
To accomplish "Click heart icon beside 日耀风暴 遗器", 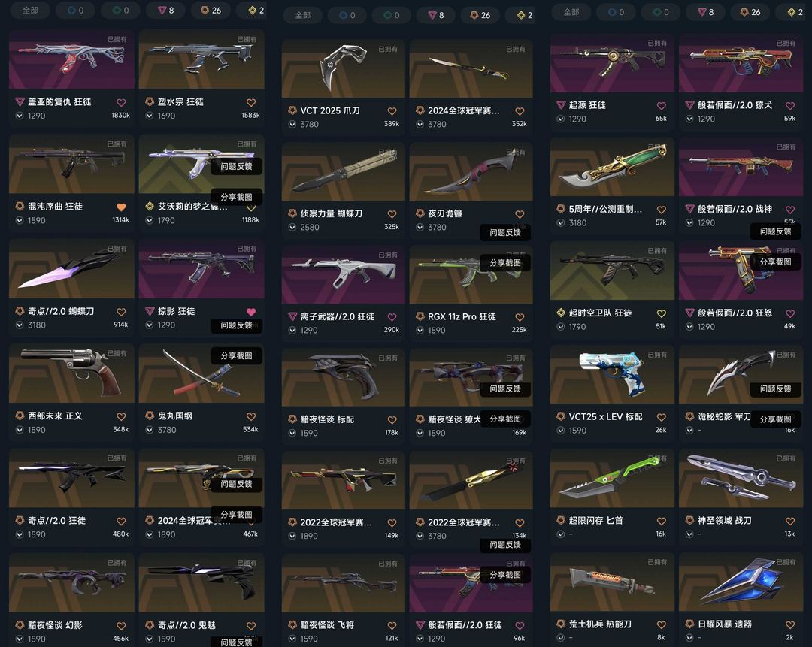I will [789, 624].
